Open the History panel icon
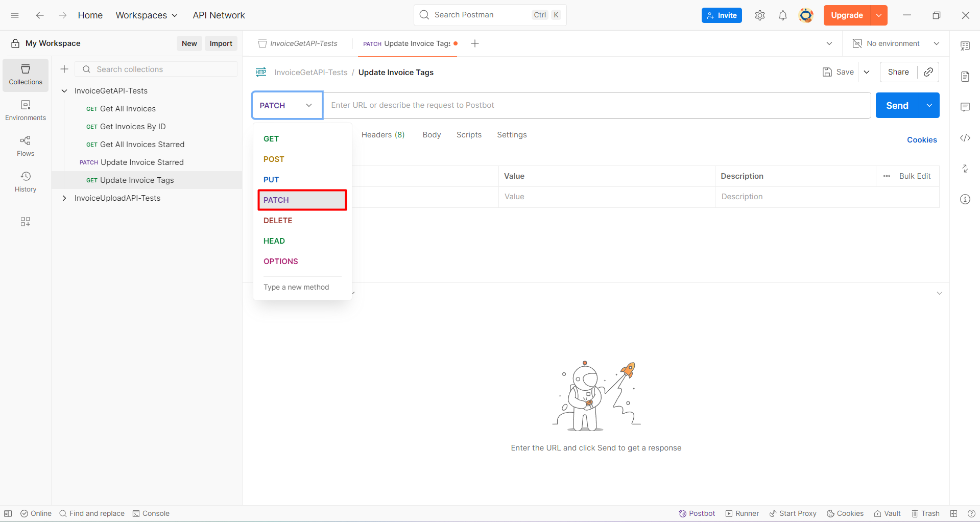This screenshot has width=980, height=522. [x=25, y=181]
